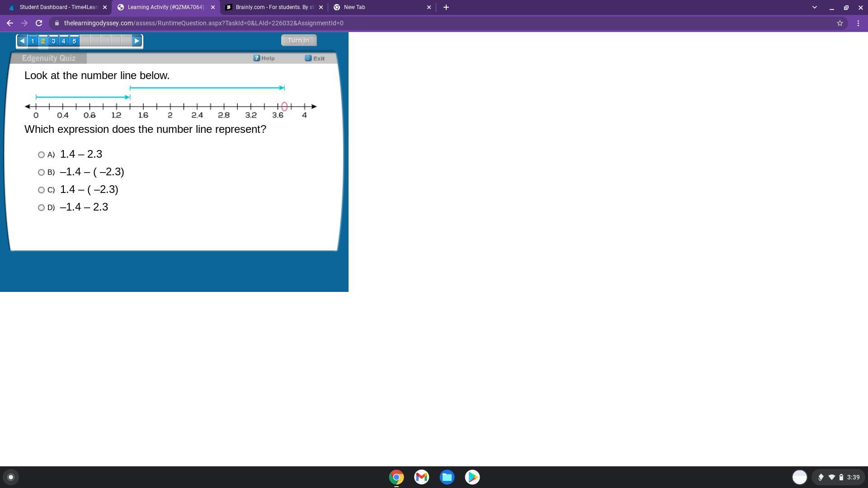868x488 pixels.
Task: Select answer C) 1.4 – (–2.3)
Action: coord(41,190)
